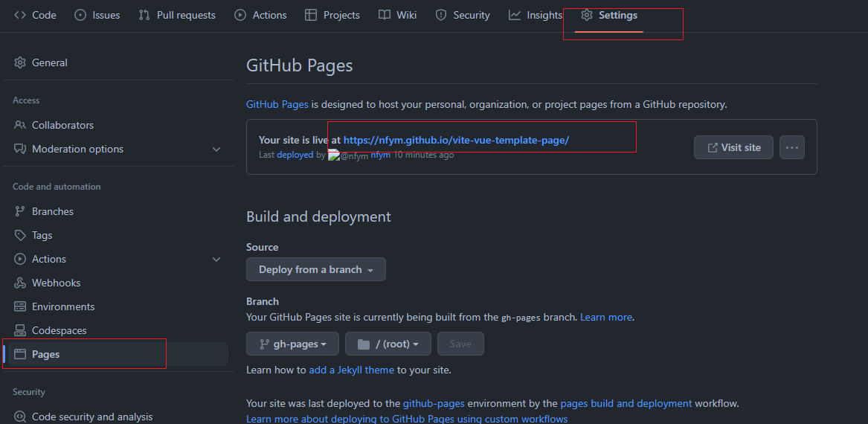Open the nfym user profile link

pos(380,155)
